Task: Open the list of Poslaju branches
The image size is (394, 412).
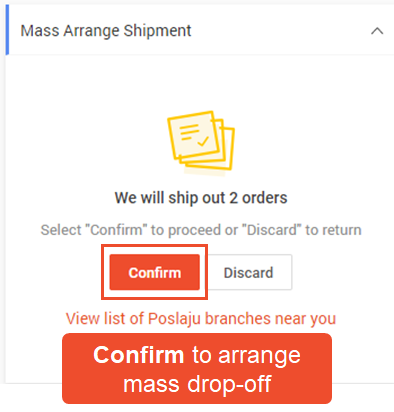Action: (201, 319)
